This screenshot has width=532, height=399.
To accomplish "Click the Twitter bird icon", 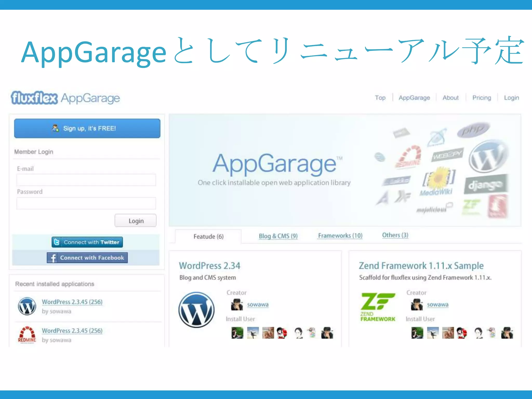I will point(57,242).
